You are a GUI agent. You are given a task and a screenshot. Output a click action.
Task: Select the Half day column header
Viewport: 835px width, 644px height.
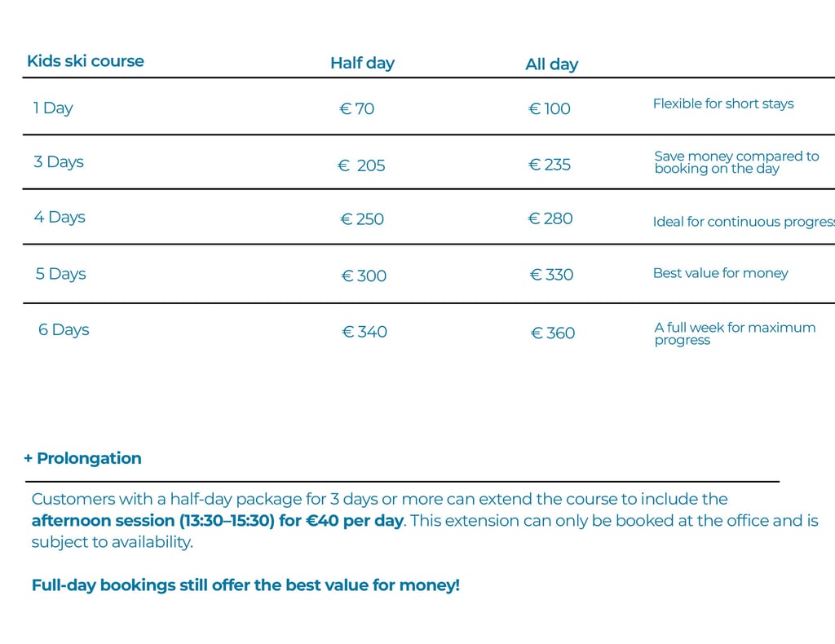[362, 64]
